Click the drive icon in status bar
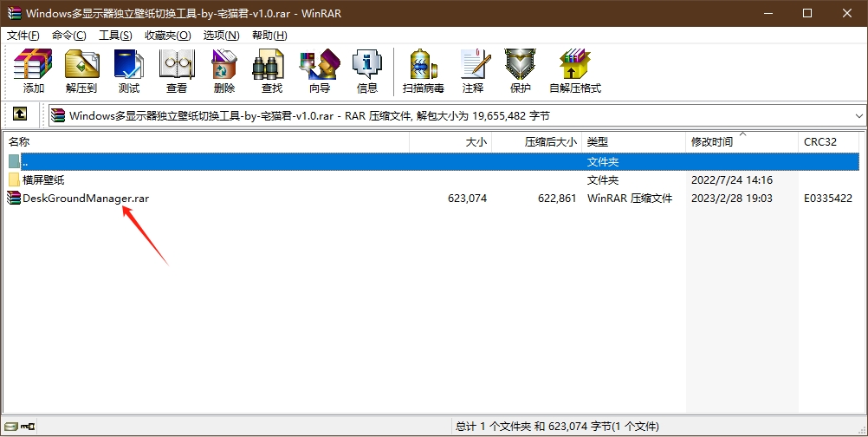868x437 pixels. click(10, 427)
